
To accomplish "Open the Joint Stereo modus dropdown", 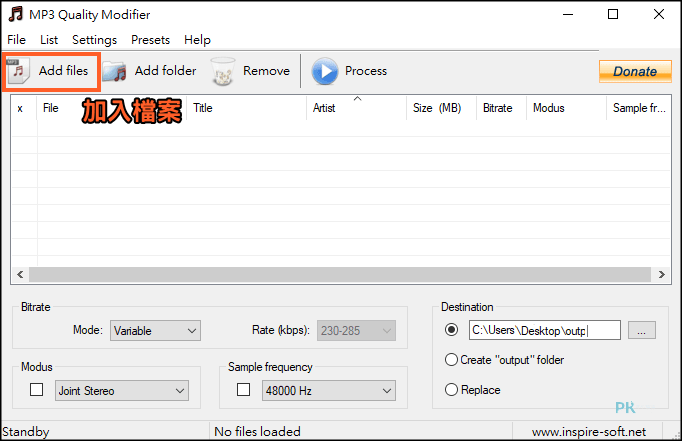I will pyautogui.click(x=122, y=391).
